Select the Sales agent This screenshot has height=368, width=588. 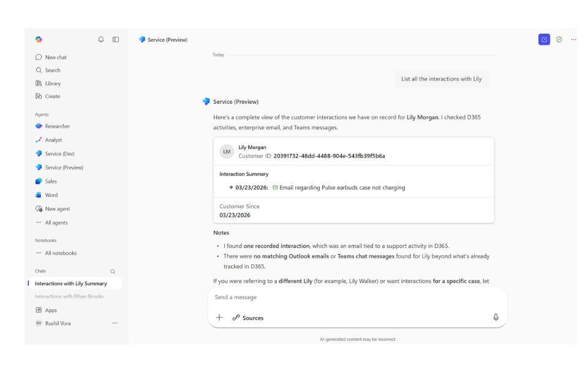46,182
